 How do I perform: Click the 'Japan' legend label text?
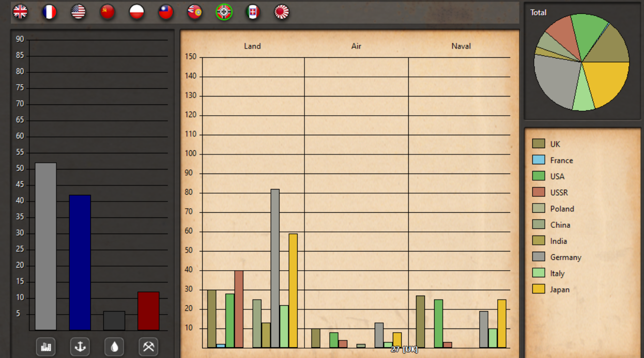coord(560,289)
